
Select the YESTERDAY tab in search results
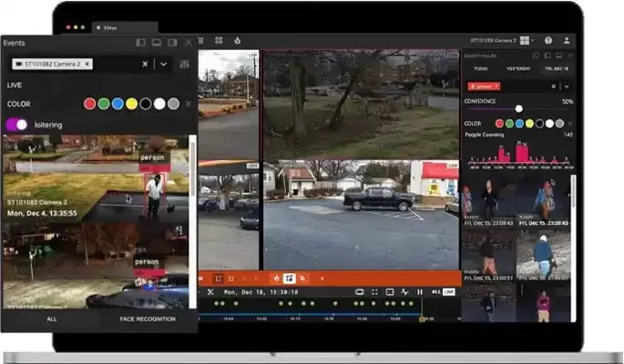(518, 69)
